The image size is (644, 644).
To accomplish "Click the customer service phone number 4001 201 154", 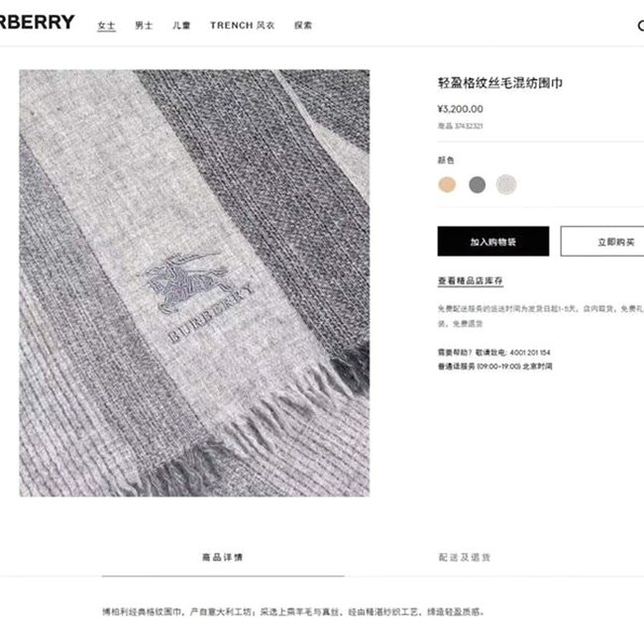I will pyautogui.click(x=530, y=353).
